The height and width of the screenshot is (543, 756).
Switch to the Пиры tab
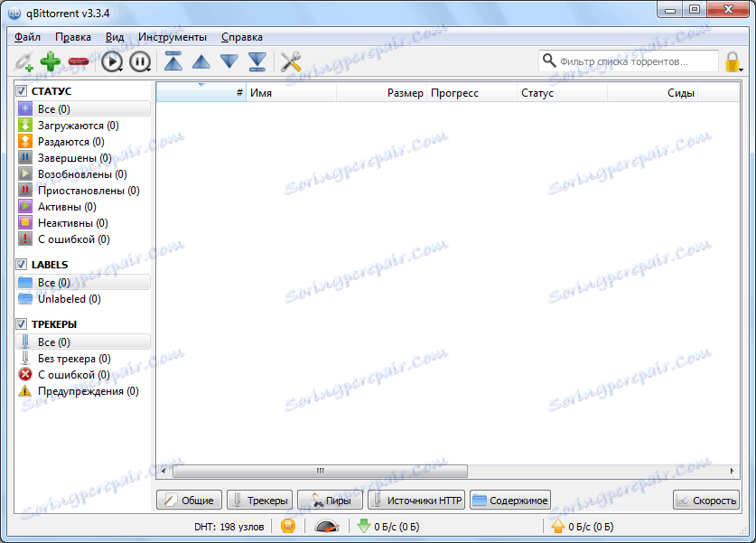331,500
